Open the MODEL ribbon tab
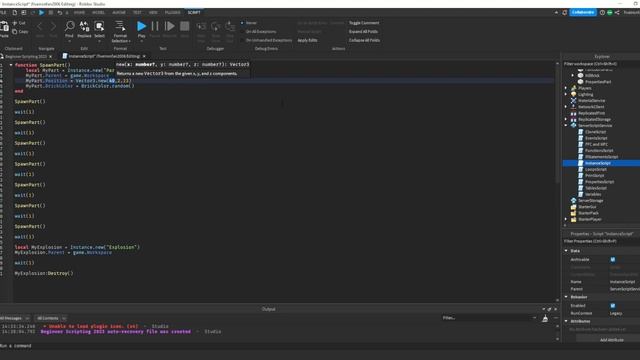640x360 pixels. [x=98, y=13]
